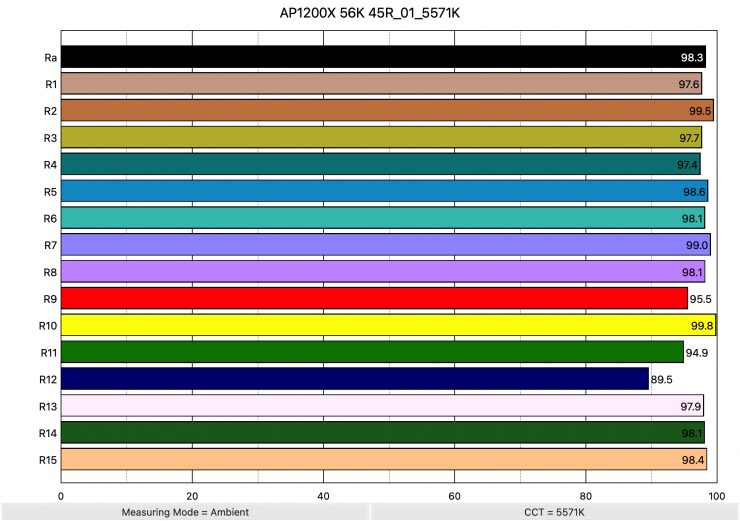Click the peach R15 bar
740x521 pixels.
point(384,459)
